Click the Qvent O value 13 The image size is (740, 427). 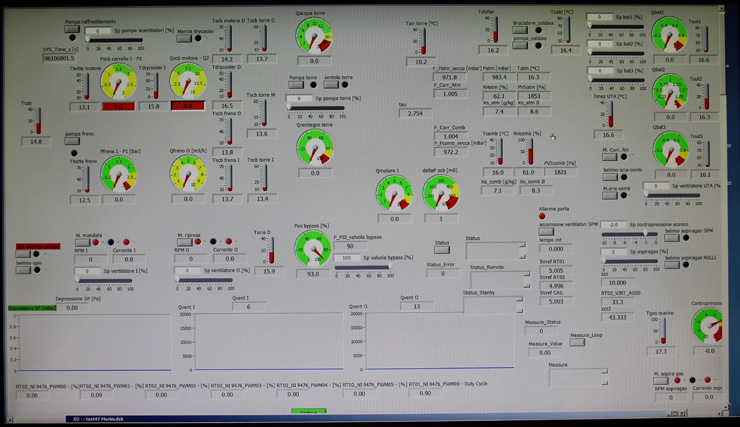coord(417,307)
